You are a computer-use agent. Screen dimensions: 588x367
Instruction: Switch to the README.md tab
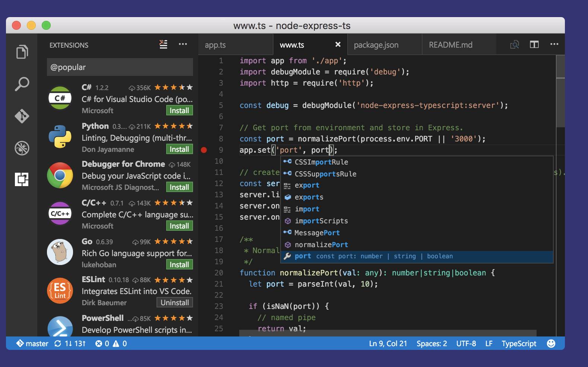pos(451,45)
